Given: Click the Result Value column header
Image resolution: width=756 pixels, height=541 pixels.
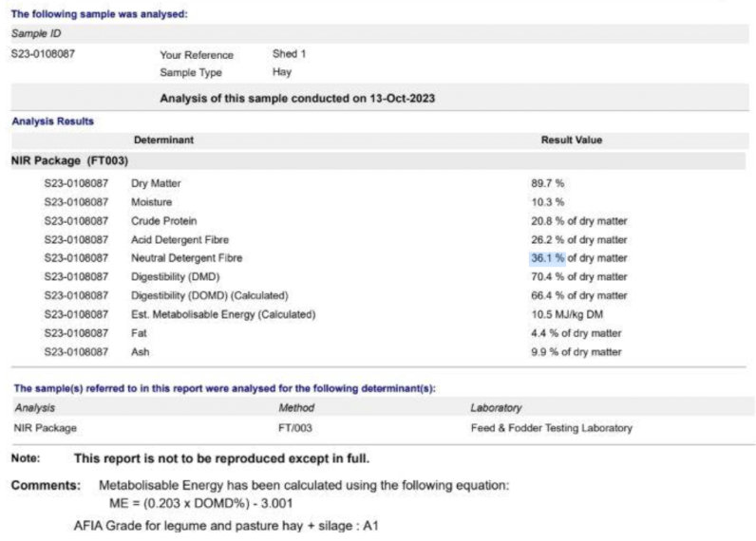Looking at the screenshot, I should (571, 140).
